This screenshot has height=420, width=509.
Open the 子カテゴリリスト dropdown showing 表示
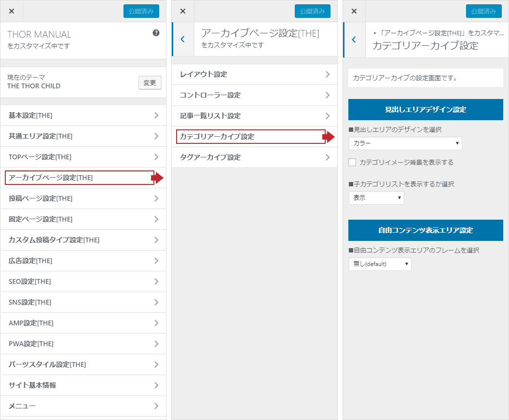pos(376,198)
